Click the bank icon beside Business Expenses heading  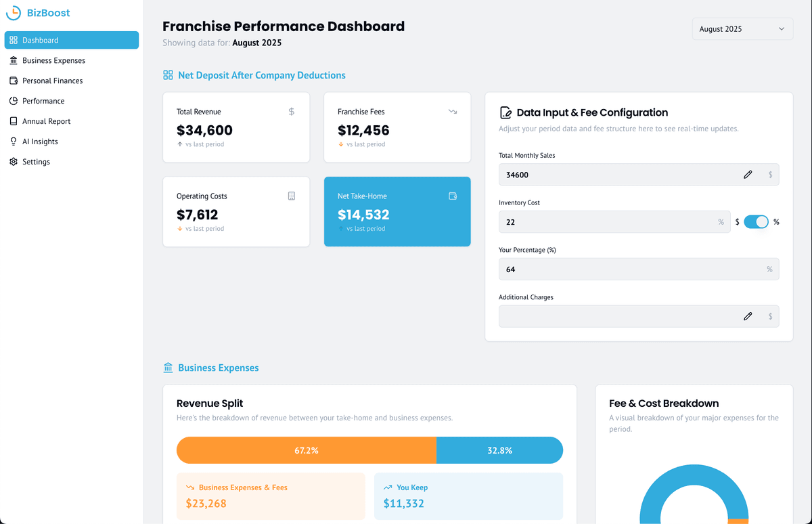tap(167, 367)
